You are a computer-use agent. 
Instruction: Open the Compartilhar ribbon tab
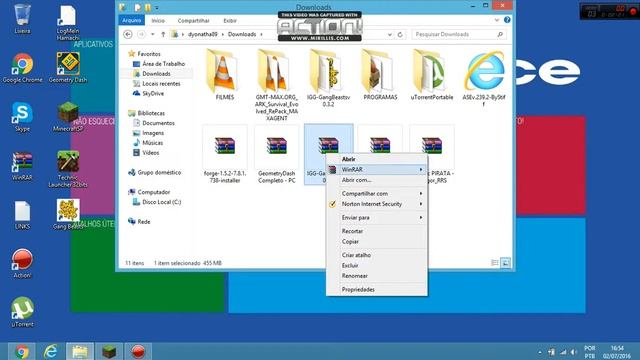tap(193, 20)
